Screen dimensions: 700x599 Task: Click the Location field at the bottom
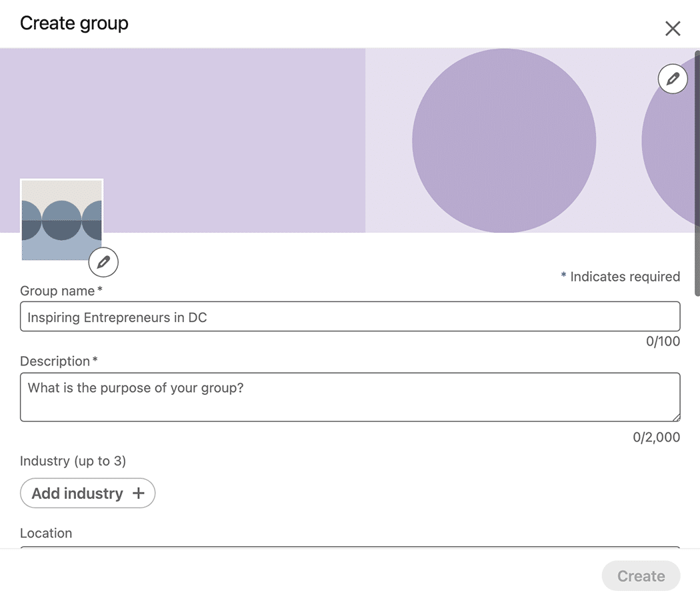click(x=350, y=547)
